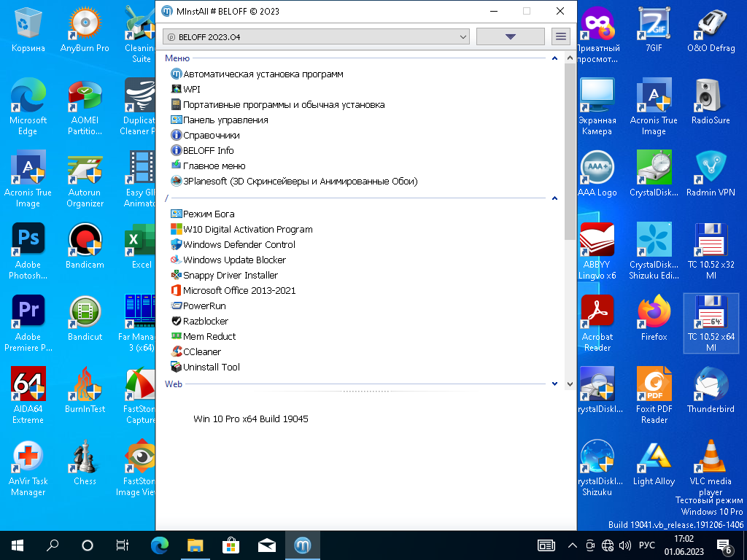
Task: Select Microsoft Office 2013-2021 item
Action: [x=233, y=290]
